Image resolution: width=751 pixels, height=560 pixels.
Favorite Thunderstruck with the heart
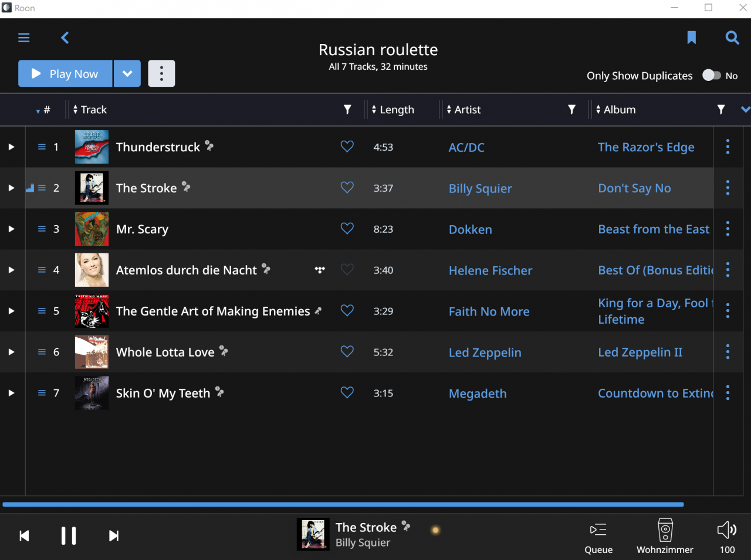347,147
